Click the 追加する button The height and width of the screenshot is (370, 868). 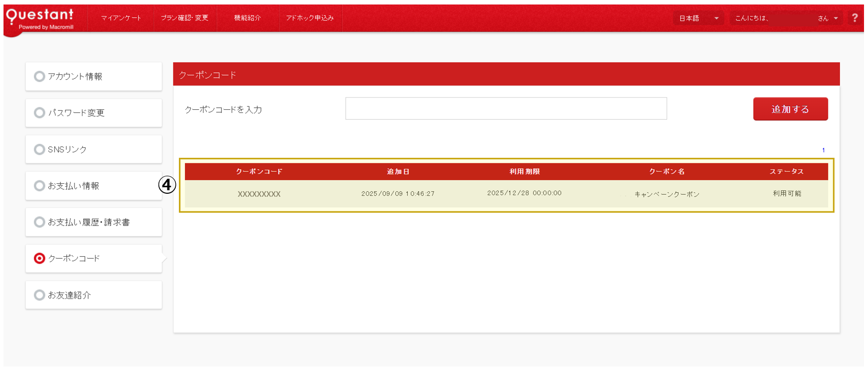[790, 109]
